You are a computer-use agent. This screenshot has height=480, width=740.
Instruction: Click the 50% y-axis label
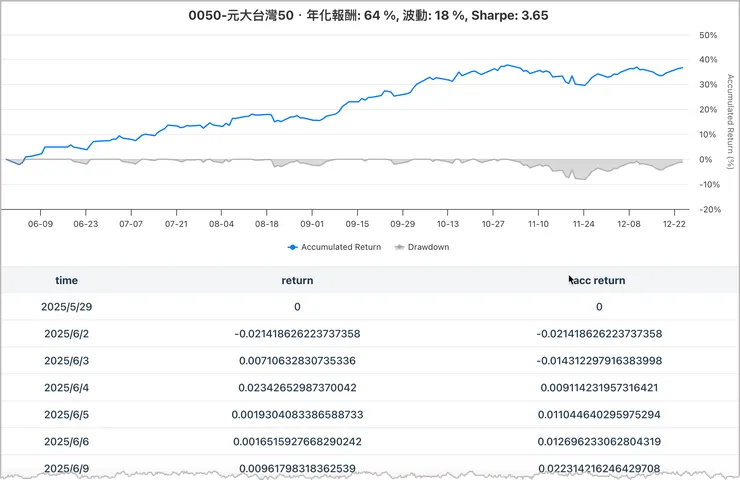tap(708, 35)
